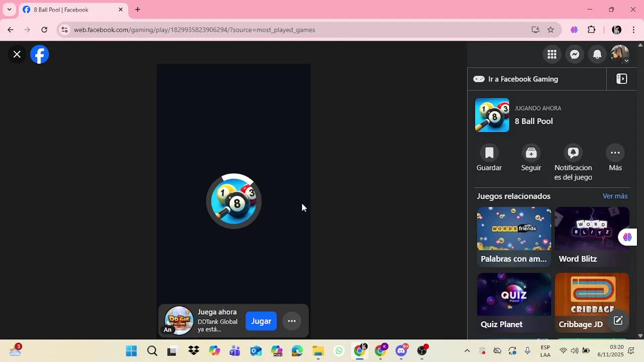
Task: Click the 8 Ball Pool loading logo
Action: point(234,201)
